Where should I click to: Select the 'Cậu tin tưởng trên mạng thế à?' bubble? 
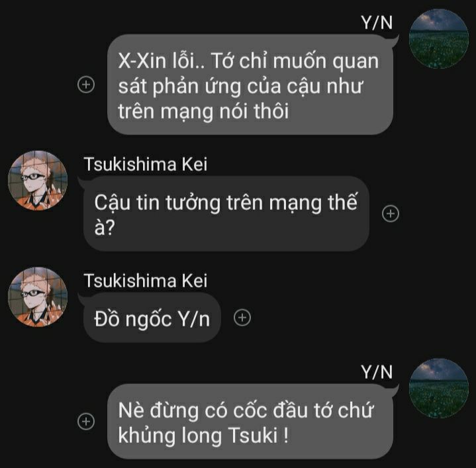tap(226, 214)
